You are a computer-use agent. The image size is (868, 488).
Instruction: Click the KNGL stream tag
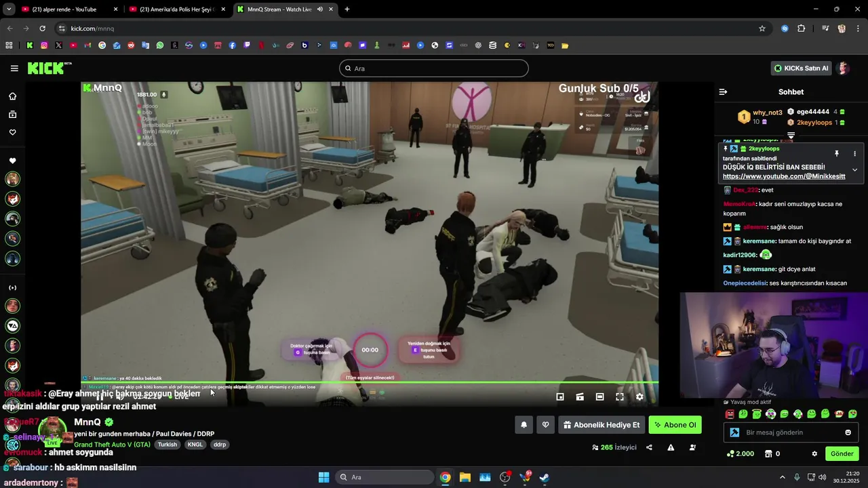pyautogui.click(x=195, y=445)
